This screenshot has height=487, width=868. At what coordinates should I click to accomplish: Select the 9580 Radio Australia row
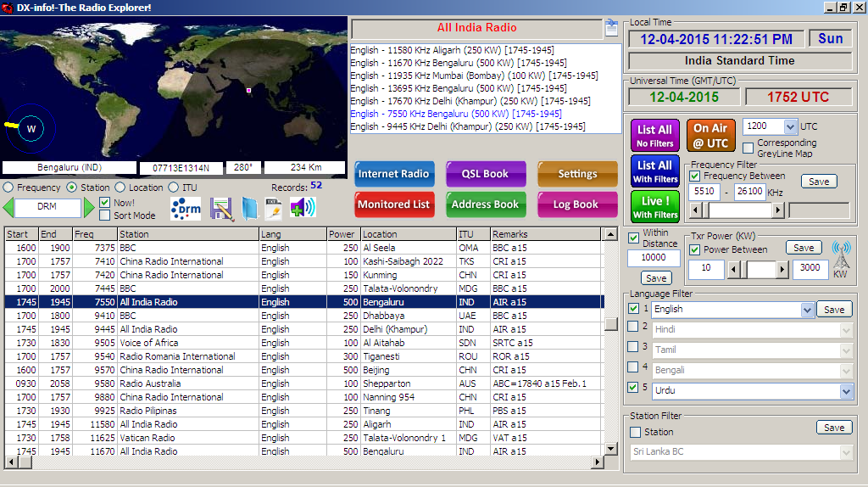point(303,383)
